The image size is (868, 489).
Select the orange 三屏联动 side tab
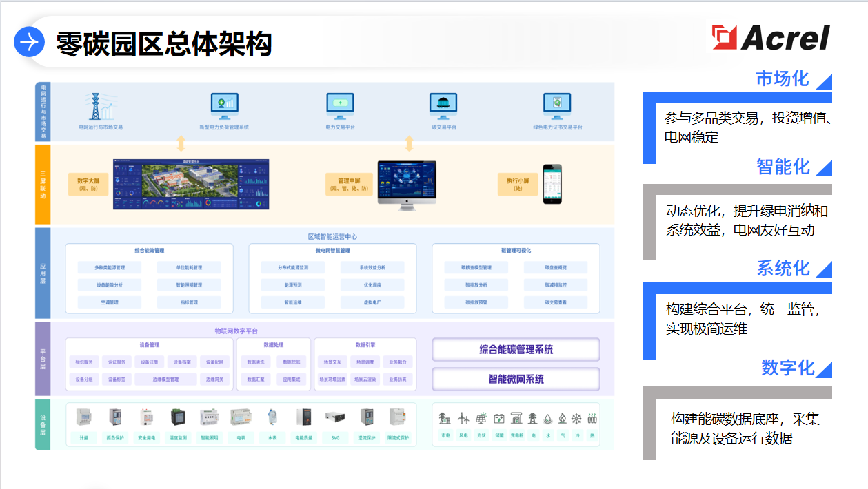click(43, 184)
